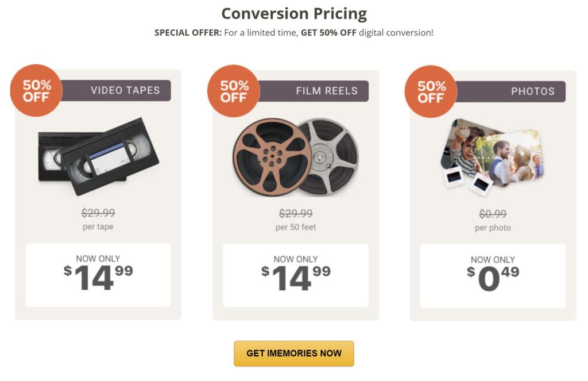Click the 'per photo' label
This screenshot has width=588, height=381.
pyautogui.click(x=493, y=228)
